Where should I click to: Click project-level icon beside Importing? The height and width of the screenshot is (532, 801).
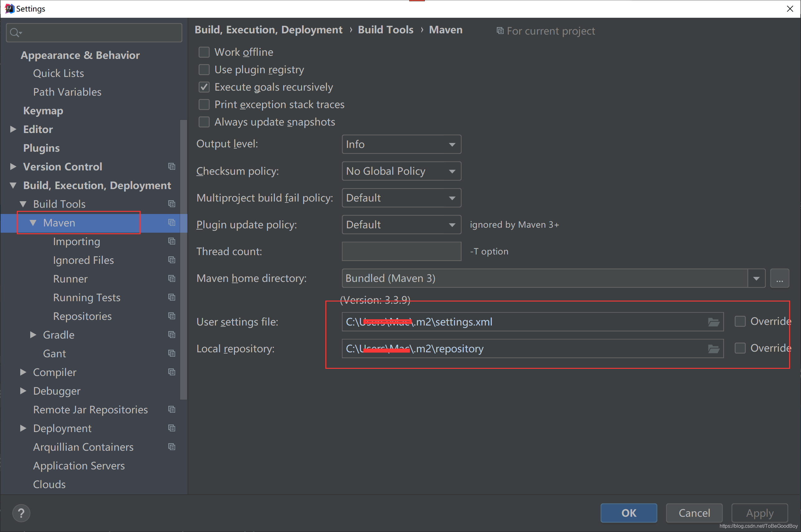(172, 241)
